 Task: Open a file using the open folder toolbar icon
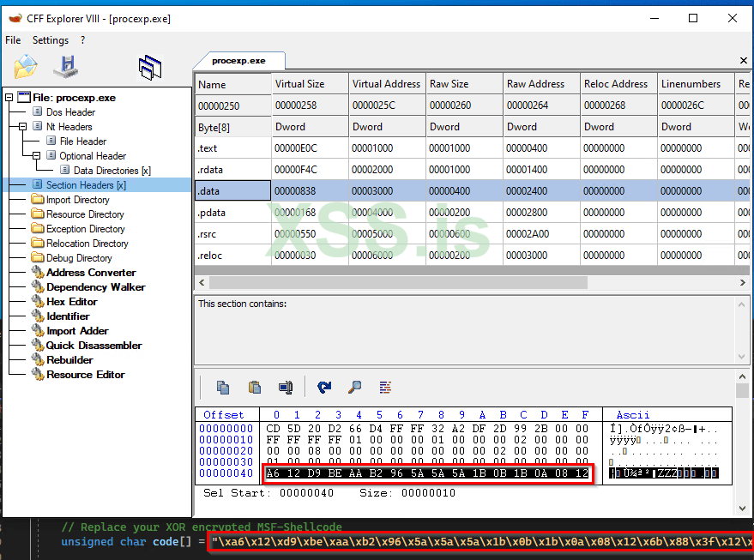[26, 66]
